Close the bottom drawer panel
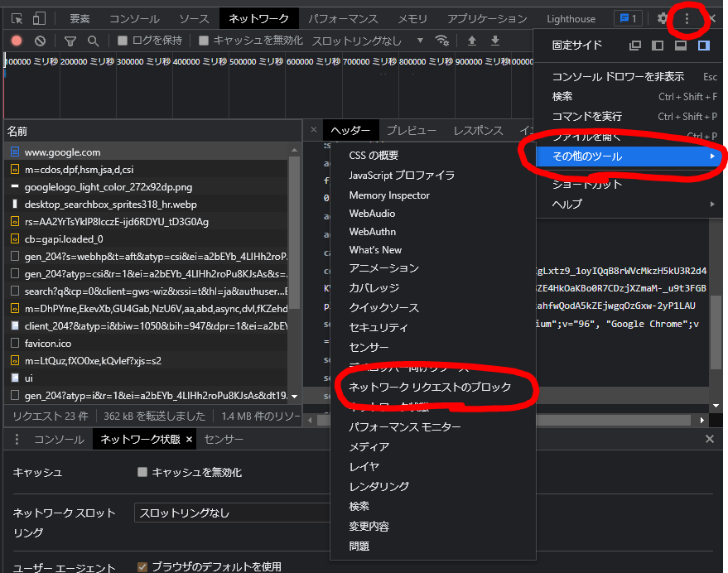Viewport: 728px width, 573px height. tap(710, 439)
